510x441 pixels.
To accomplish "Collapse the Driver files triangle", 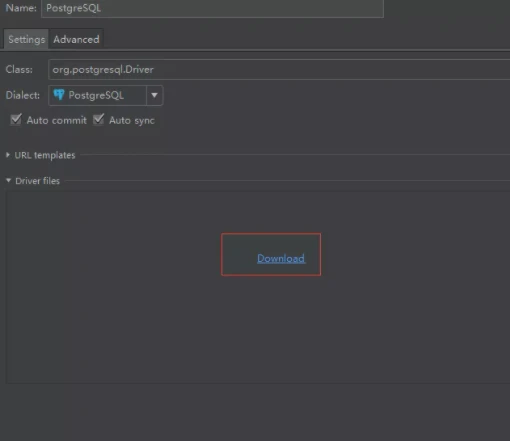I will pos(8,180).
